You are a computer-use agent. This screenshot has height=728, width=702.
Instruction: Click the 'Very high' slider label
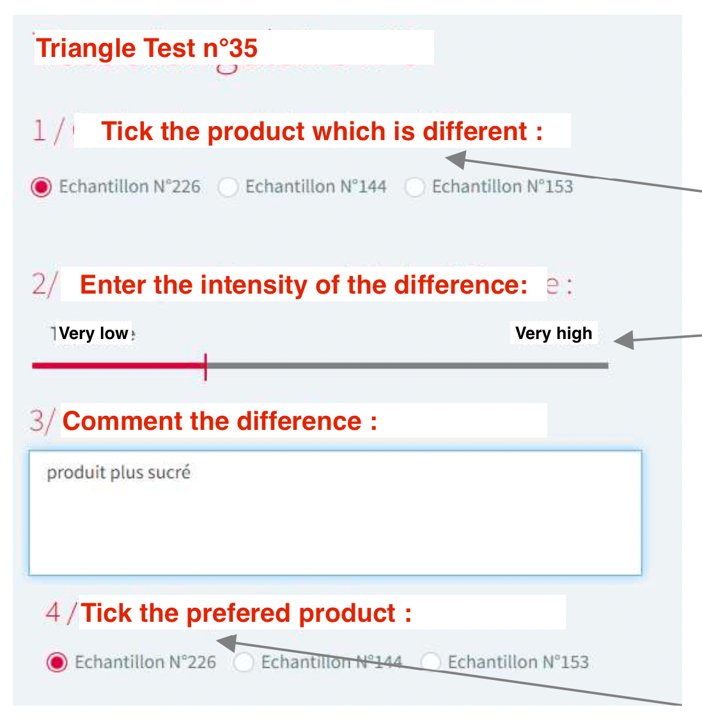tap(554, 333)
